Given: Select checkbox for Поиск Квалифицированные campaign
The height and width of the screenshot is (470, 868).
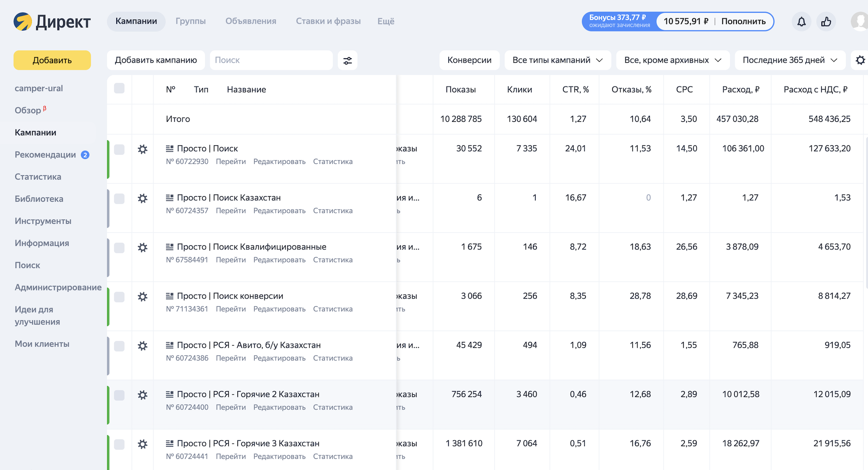Looking at the screenshot, I should tap(119, 248).
